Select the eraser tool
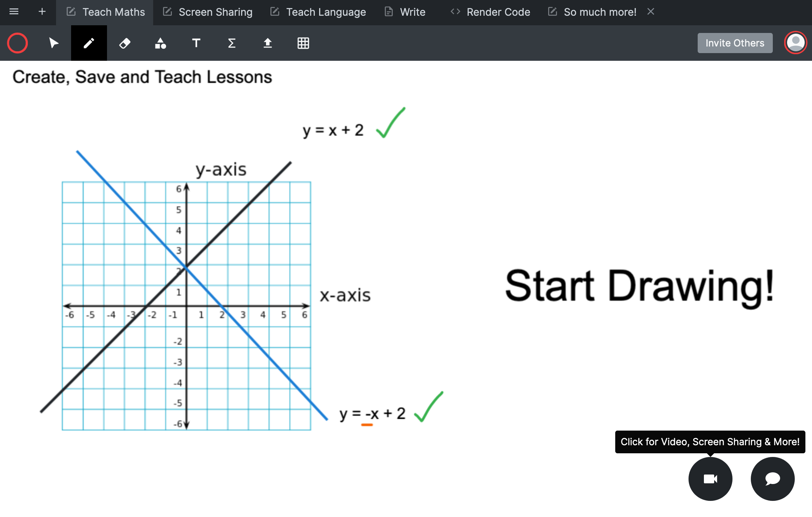This screenshot has height=517, width=812. coord(125,43)
